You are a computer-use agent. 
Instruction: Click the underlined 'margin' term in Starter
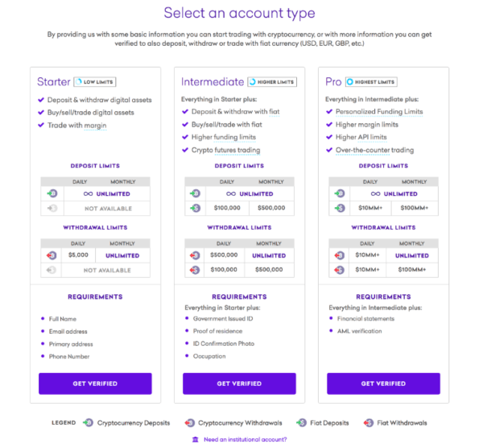click(x=95, y=126)
